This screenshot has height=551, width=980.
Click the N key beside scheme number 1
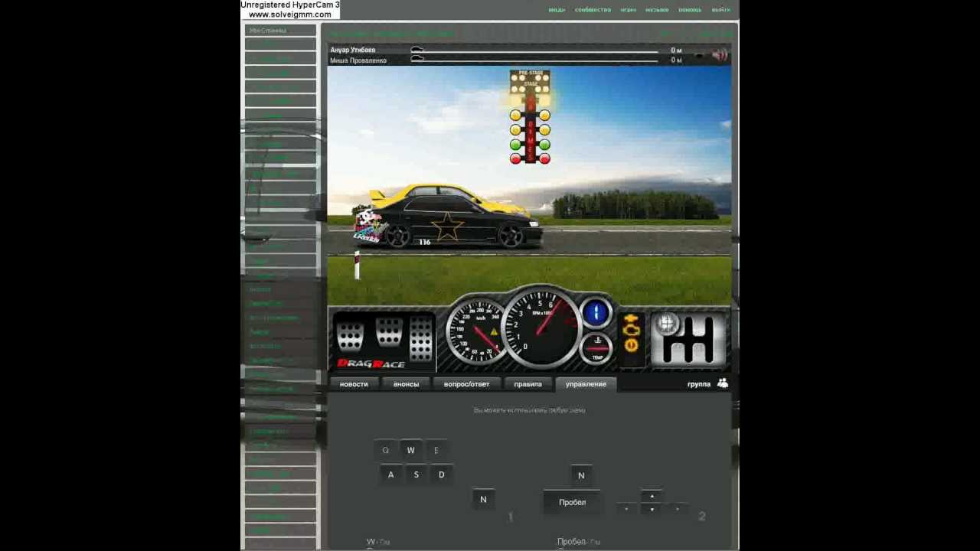point(483,499)
